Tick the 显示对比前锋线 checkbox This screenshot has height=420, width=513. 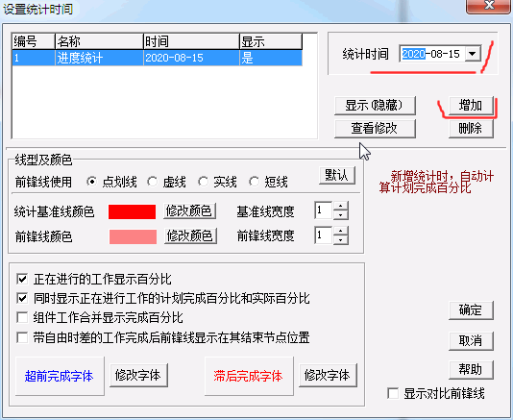point(393,393)
